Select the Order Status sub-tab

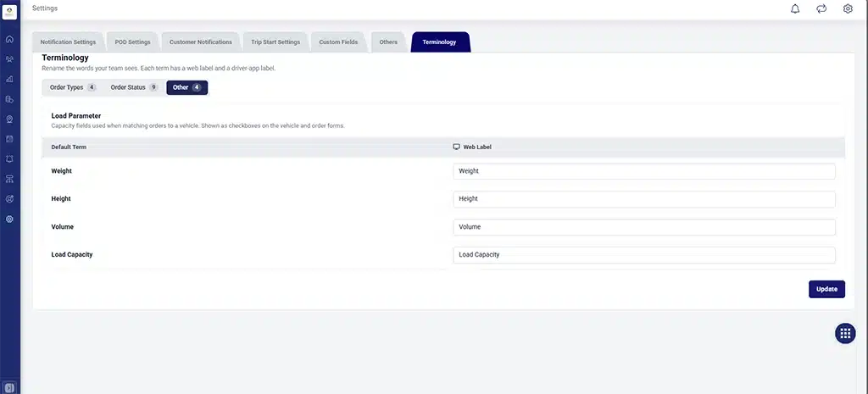pyautogui.click(x=134, y=87)
